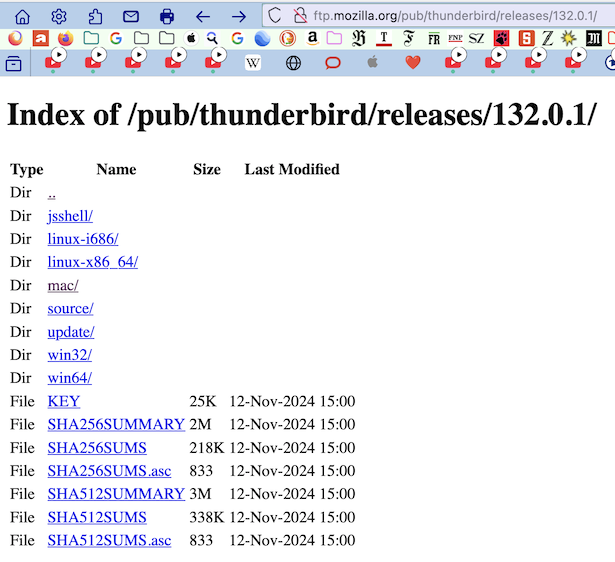Open the Firefox flame-globe bookmark

(x=66, y=38)
